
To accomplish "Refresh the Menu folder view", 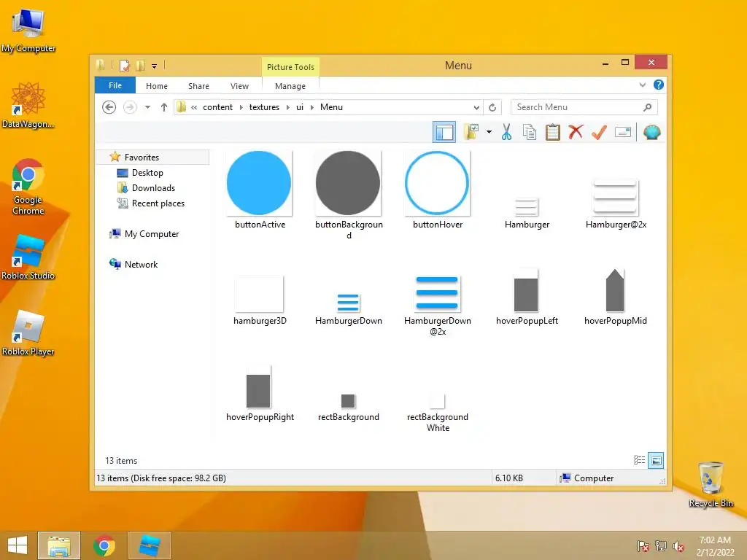I will (x=492, y=108).
